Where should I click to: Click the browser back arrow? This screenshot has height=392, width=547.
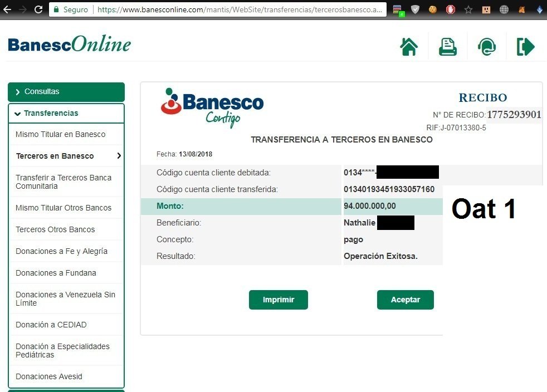click(7, 9)
